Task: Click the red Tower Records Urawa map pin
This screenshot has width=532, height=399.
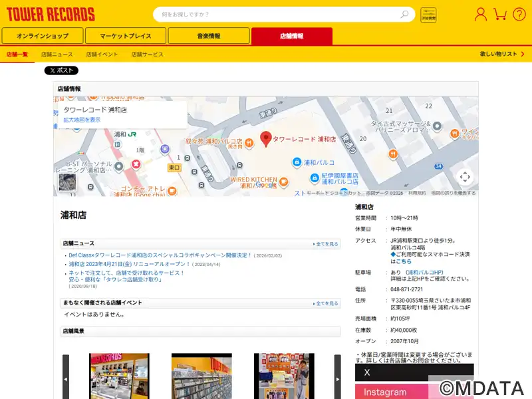Action: point(265,139)
